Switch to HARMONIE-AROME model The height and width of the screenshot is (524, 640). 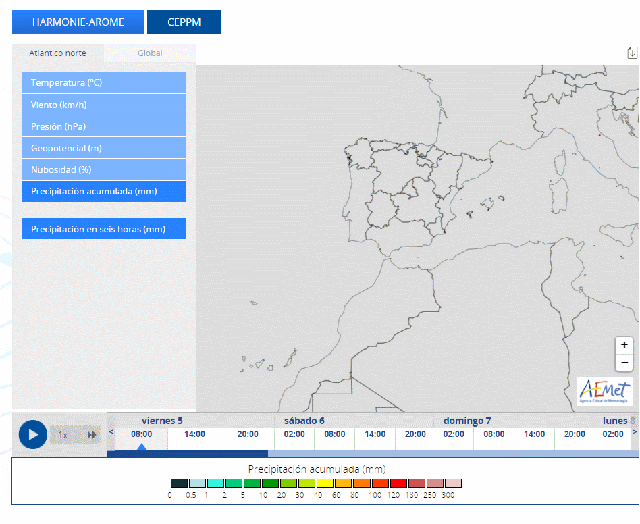(x=78, y=22)
